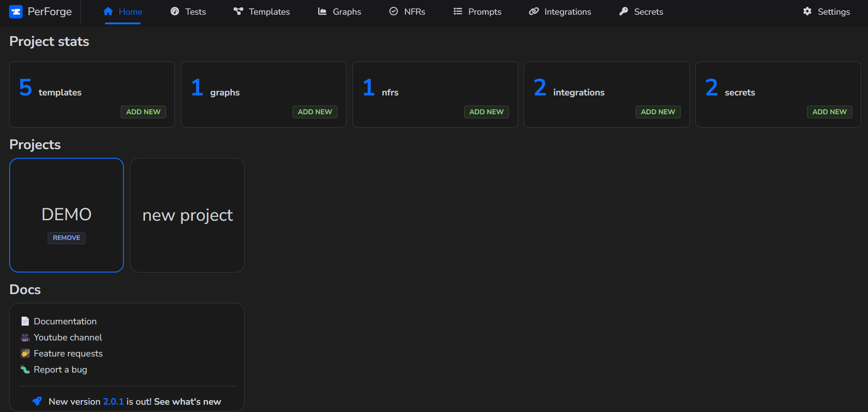Click the PerForge brand name

(x=50, y=11)
